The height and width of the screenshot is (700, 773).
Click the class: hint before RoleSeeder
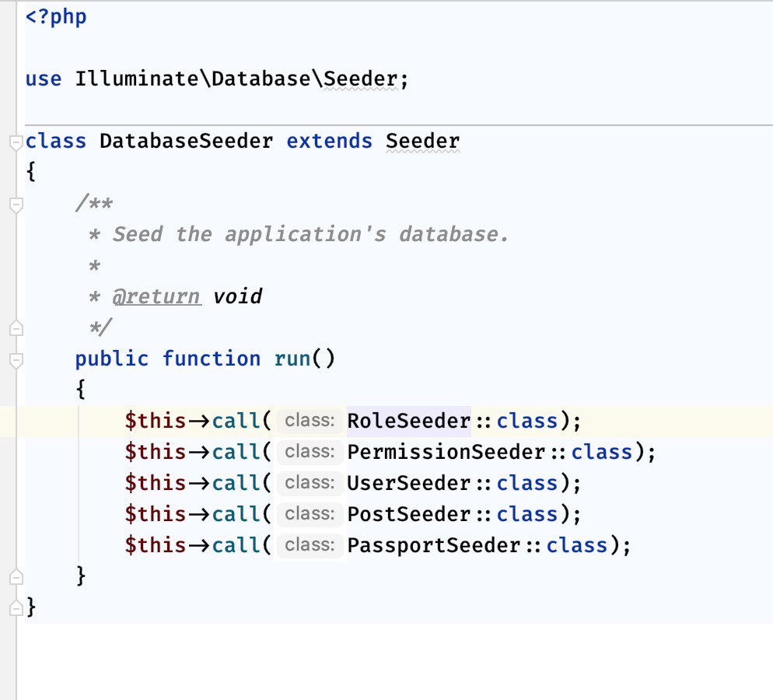pos(310,421)
